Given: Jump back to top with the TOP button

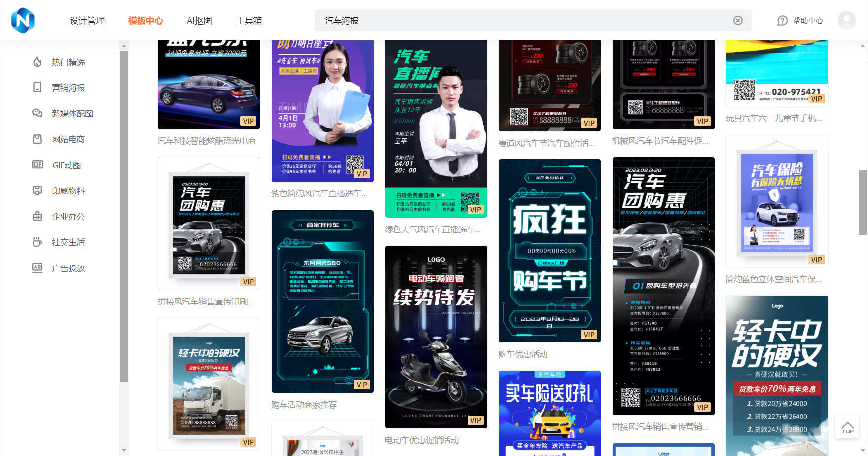Looking at the screenshot, I should click(x=847, y=427).
